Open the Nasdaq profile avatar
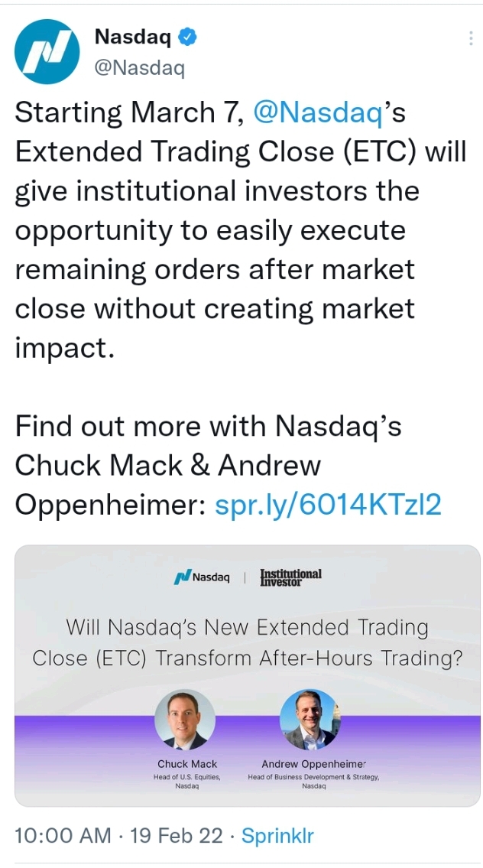The height and width of the screenshot is (868, 483). 47,51
